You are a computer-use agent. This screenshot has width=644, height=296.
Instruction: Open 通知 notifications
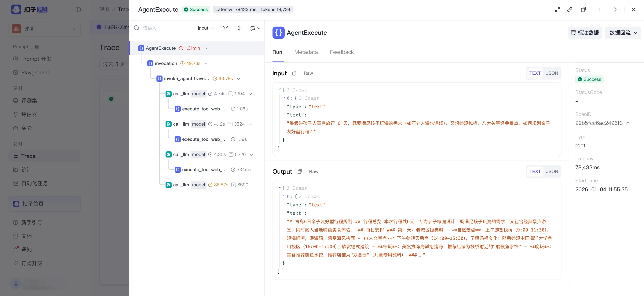45,250
